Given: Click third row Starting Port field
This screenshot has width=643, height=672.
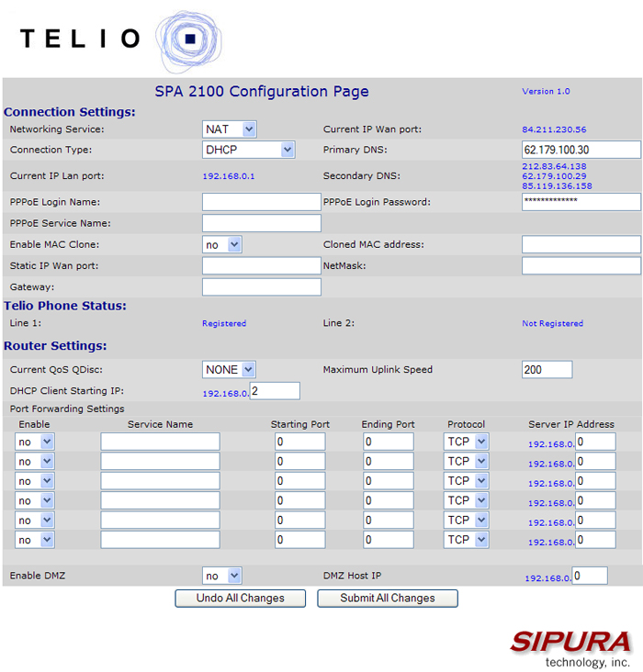Looking at the screenshot, I should 300,481.
